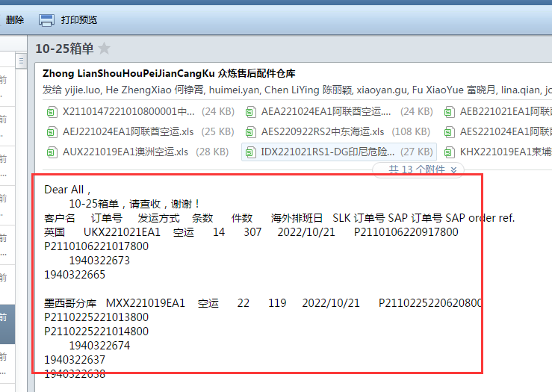Open attachment X2110147221010800001中...
Screen dimensions: 552x392
point(128,111)
